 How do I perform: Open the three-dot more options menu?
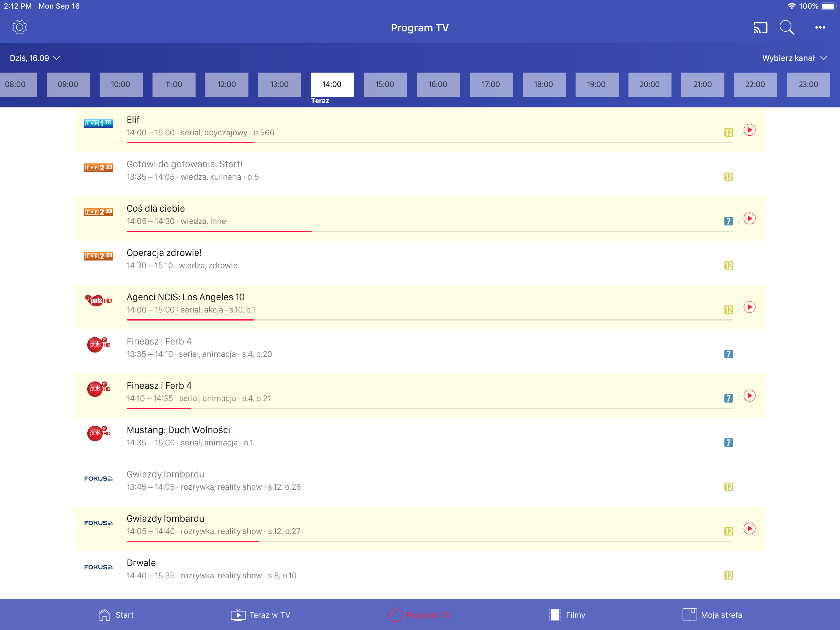(820, 27)
